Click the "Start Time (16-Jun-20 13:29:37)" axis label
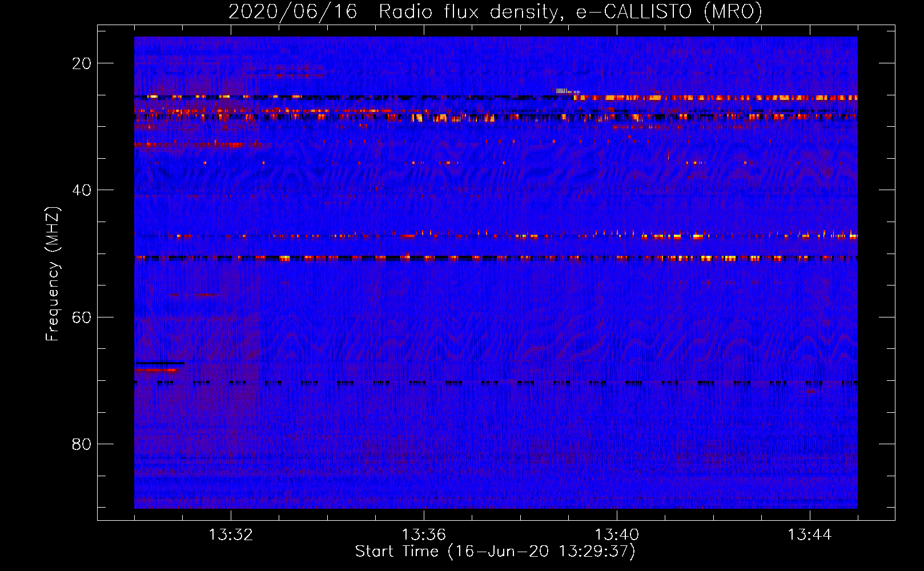The width and height of the screenshot is (924, 571). (495, 552)
